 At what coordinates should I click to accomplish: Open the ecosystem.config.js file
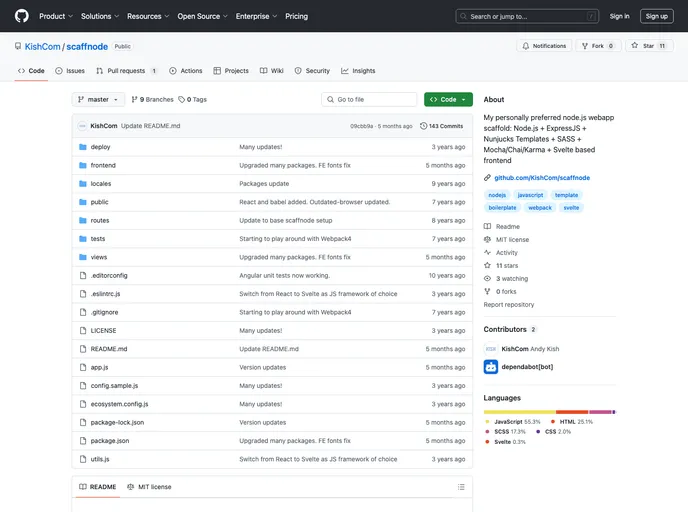(x=119, y=404)
